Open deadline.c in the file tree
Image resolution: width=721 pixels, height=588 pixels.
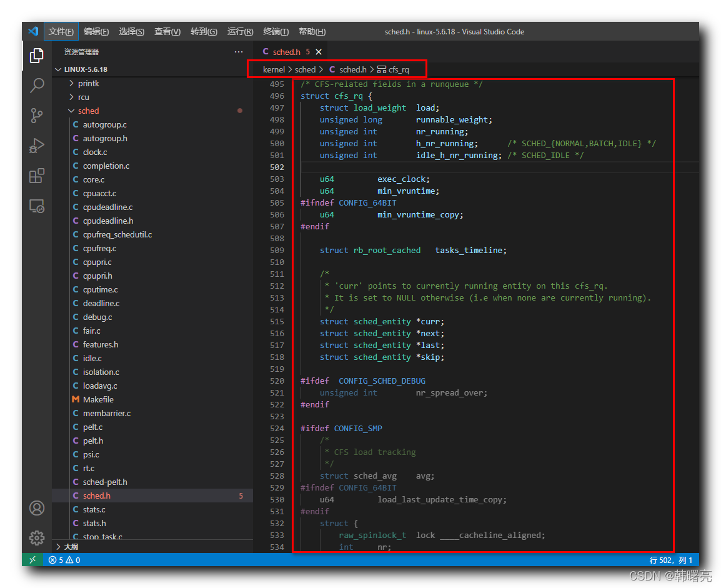coord(152,304)
